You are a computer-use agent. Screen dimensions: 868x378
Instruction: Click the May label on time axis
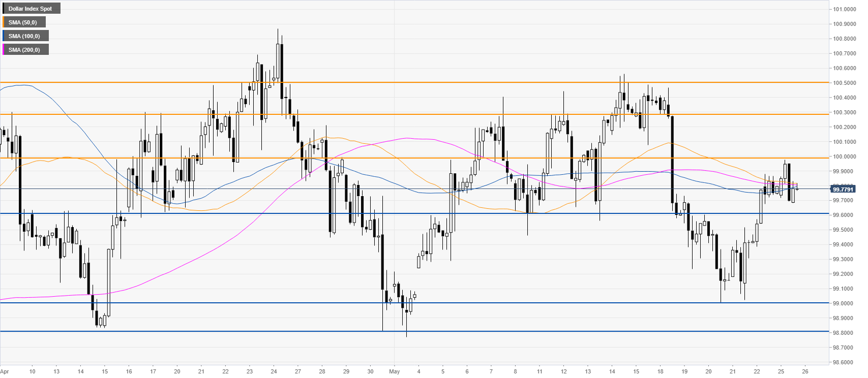point(395,371)
